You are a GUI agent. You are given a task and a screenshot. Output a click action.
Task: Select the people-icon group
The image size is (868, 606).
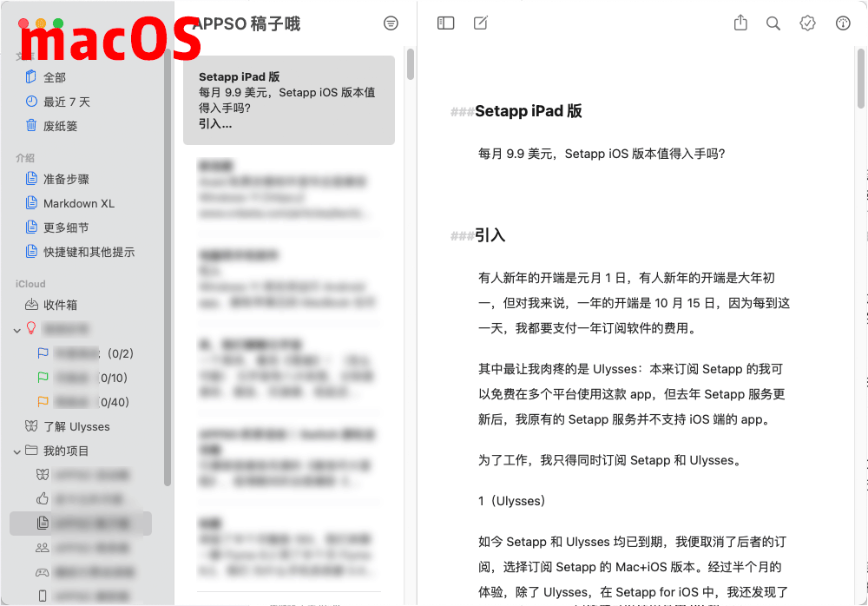[83, 548]
